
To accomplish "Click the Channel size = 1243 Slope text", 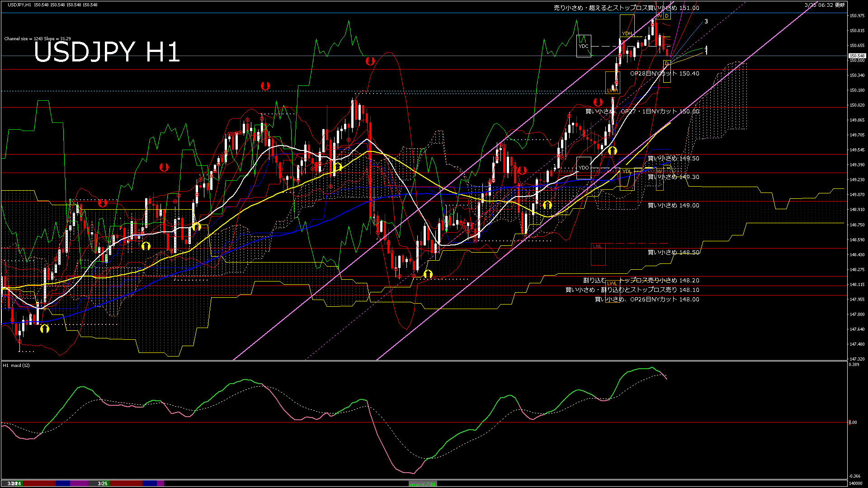I will point(38,39).
